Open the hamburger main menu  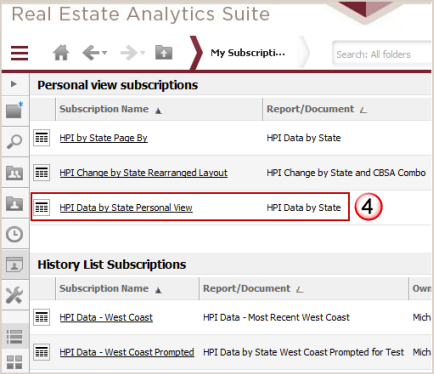[19, 53]
